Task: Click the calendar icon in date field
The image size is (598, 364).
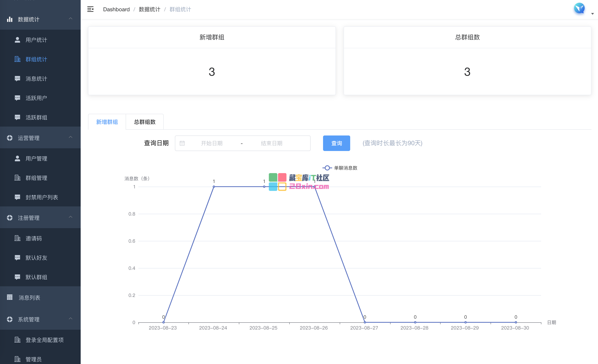Action: 182,143
